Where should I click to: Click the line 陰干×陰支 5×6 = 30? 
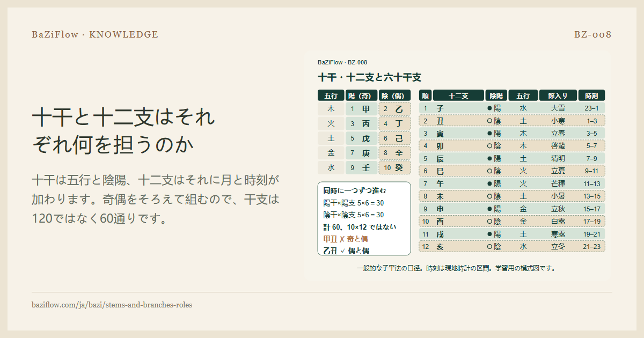pyautogui.click(x=354, y=215)
